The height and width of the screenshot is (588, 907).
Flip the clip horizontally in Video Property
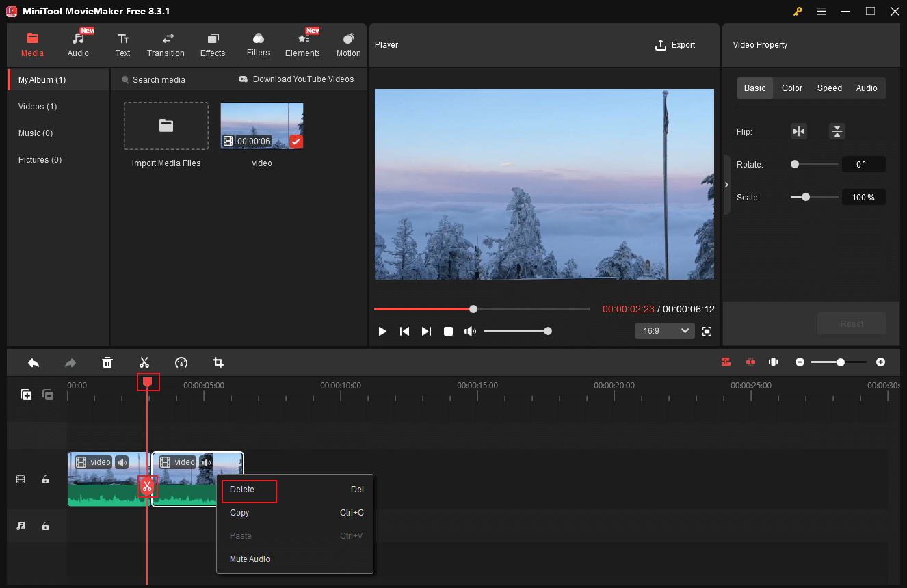click(799, 131)
